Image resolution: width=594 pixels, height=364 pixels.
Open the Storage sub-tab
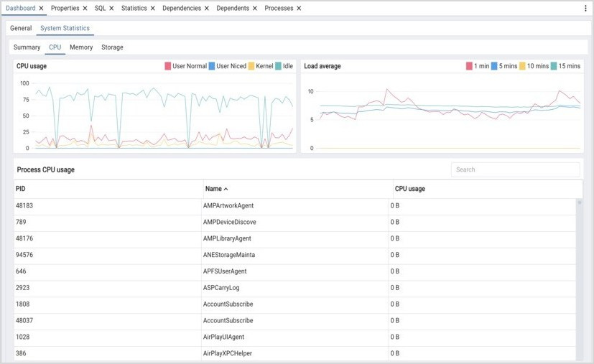[112, 47]
